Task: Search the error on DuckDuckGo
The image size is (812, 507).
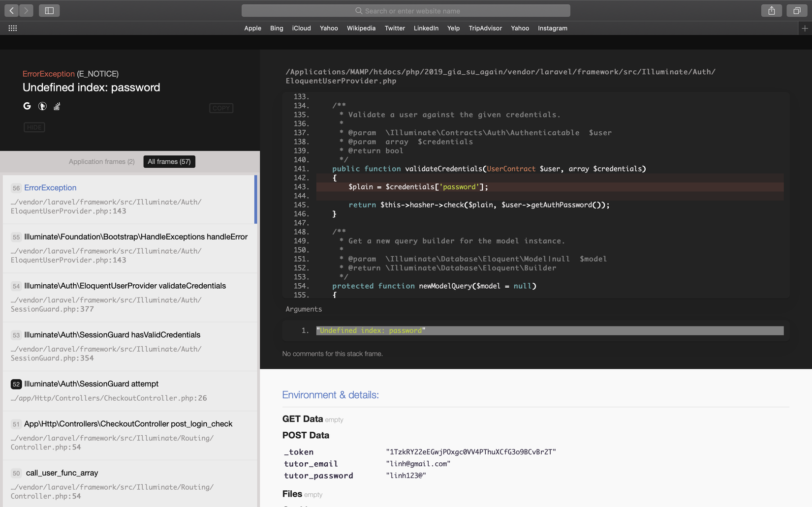Action: tap(42, 106)
